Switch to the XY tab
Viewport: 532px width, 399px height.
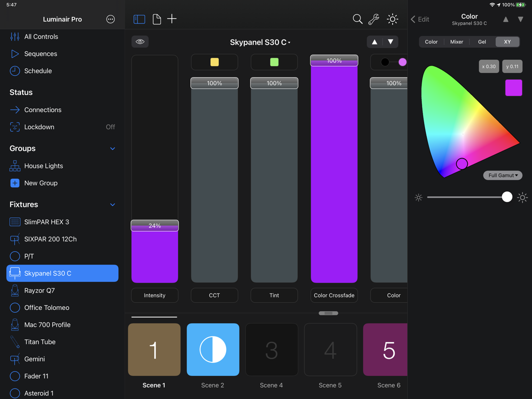coord(507,42)
